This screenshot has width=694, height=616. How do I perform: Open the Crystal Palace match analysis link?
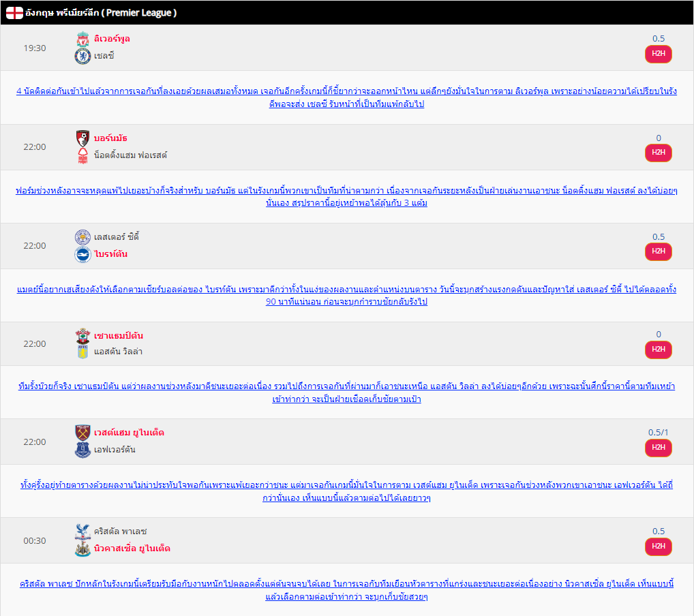pyautogui.click(x=346, y=590)
